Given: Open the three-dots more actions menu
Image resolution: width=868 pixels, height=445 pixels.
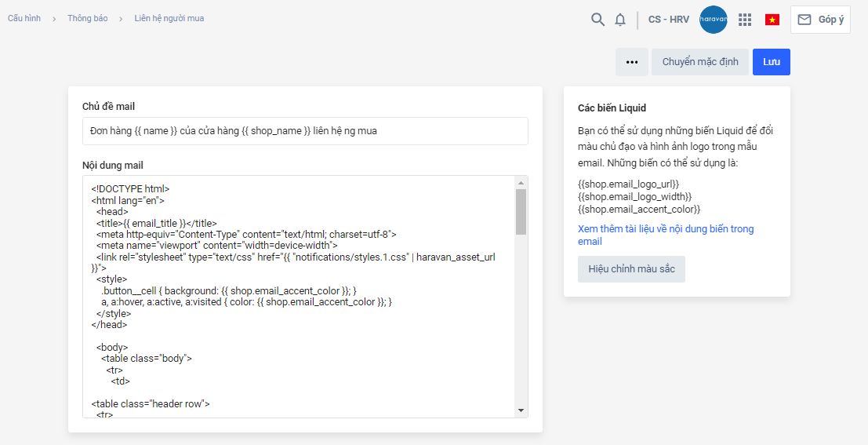Looking at the screenshot, I should pyautogui.click(x=632, y=62).
